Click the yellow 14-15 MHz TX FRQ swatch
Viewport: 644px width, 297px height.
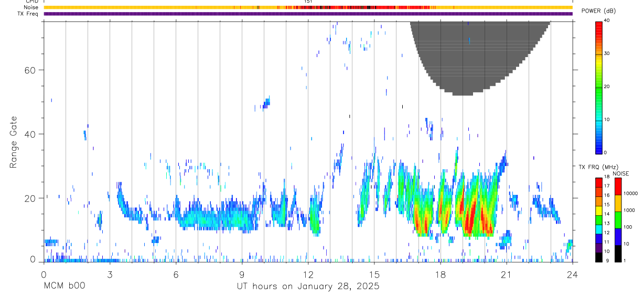[x=598, y=211]
